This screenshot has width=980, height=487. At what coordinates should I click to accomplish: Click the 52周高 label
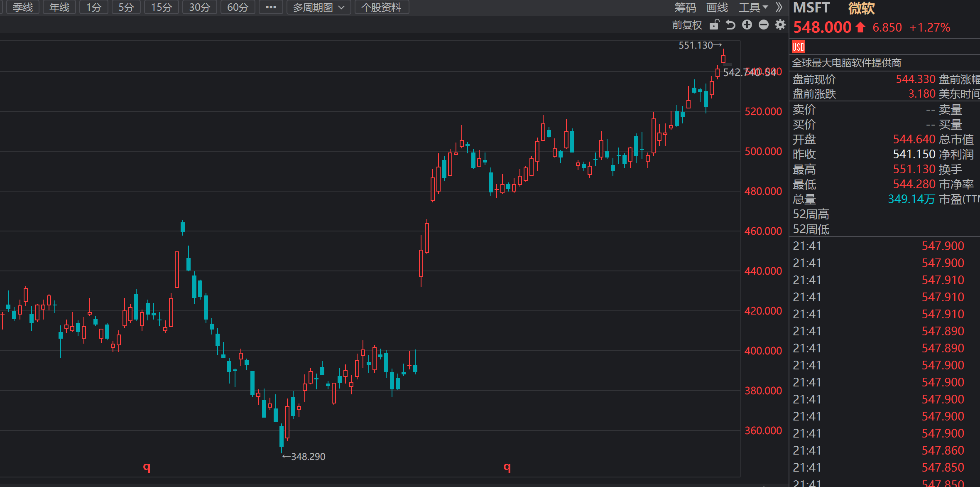pyautogui.click(x=811, y=214)
